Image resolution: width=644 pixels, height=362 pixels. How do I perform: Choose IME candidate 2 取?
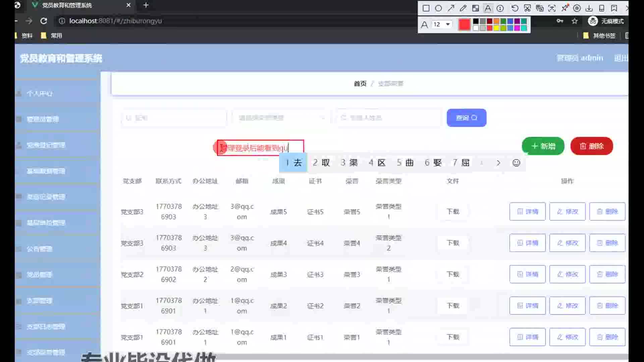point(321,163)
